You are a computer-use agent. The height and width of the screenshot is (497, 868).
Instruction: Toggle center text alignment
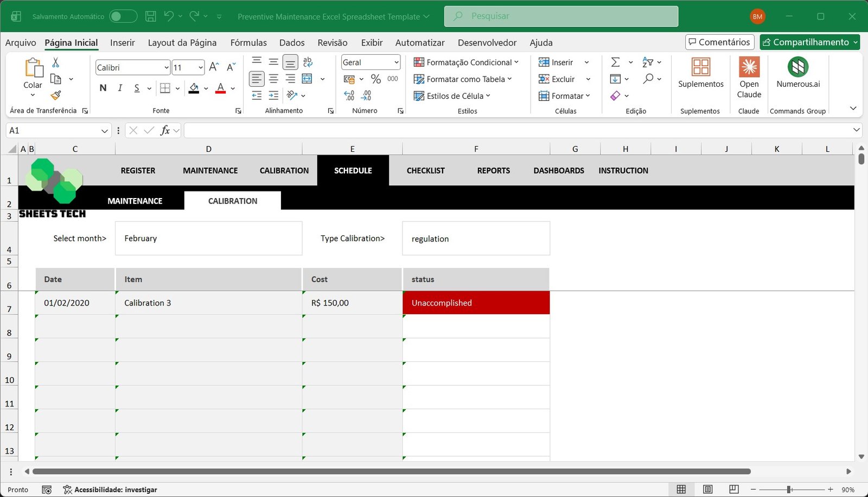pos(273,79)
